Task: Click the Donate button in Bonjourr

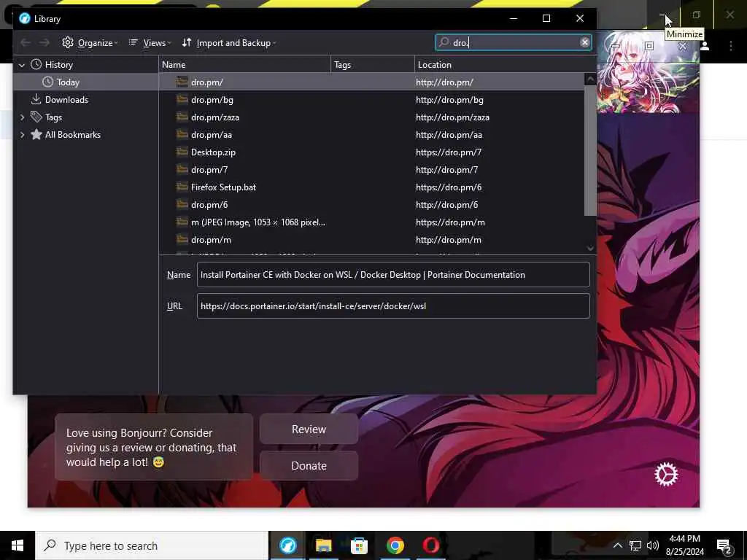Action: click(309, 466)
